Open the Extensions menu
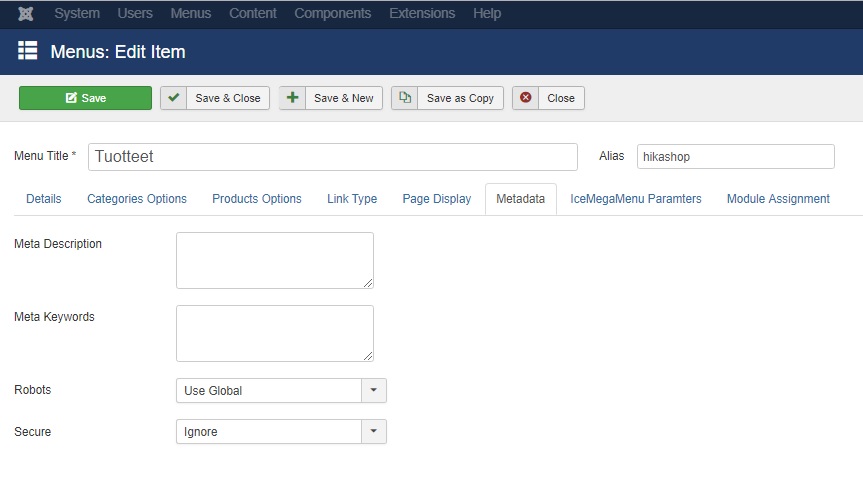The width and height of the screenshot is (863, 485). [x=422, y=13]
